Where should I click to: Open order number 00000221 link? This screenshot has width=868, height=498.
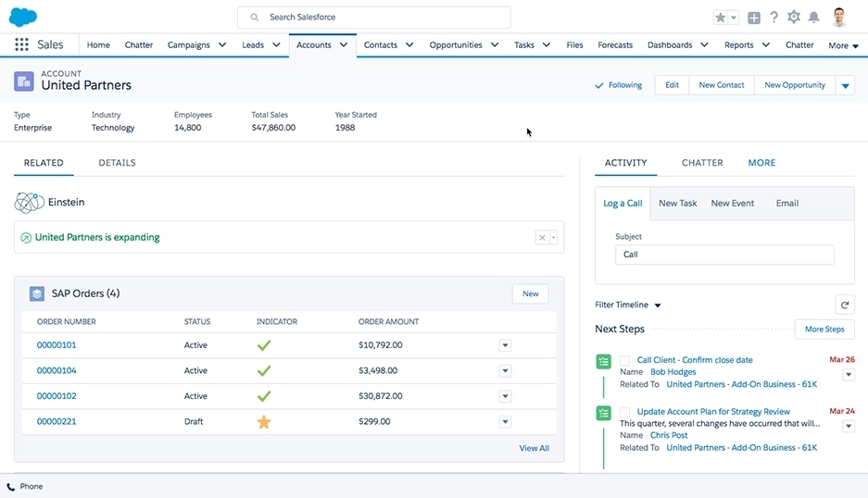[x=57, y=421]
